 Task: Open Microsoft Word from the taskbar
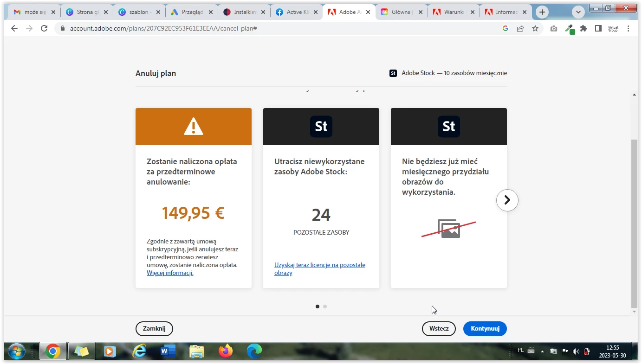(x=168, y=351)
